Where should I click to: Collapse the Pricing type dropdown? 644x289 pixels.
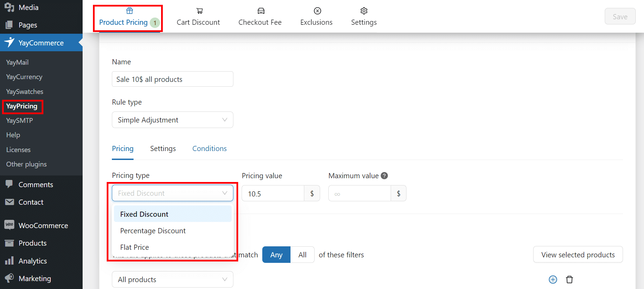pos(172,193)
